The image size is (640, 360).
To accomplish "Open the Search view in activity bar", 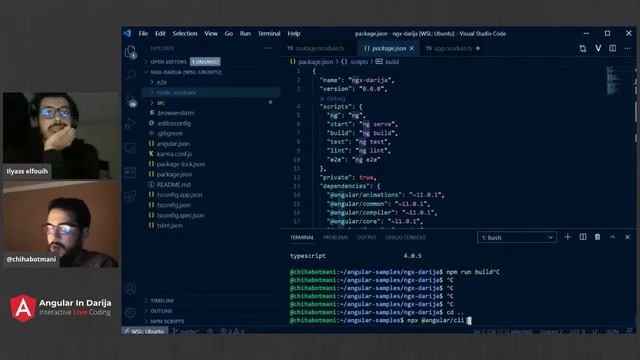I will [131, 75].
